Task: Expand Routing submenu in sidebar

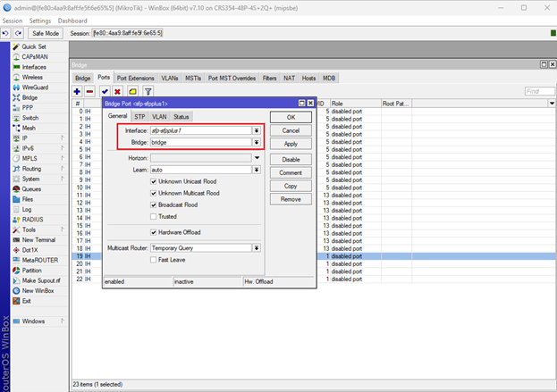Action: (63, 169)
